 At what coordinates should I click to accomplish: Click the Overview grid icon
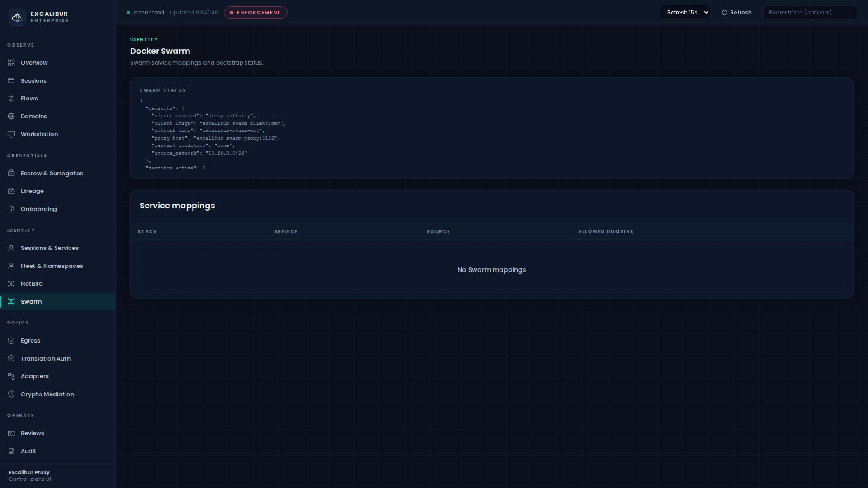tap(11, 63)
